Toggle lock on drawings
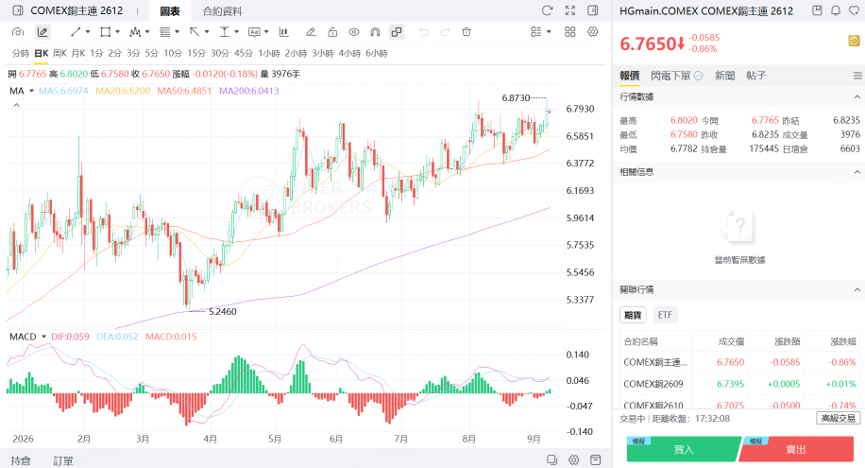 [x=333, y=32]
